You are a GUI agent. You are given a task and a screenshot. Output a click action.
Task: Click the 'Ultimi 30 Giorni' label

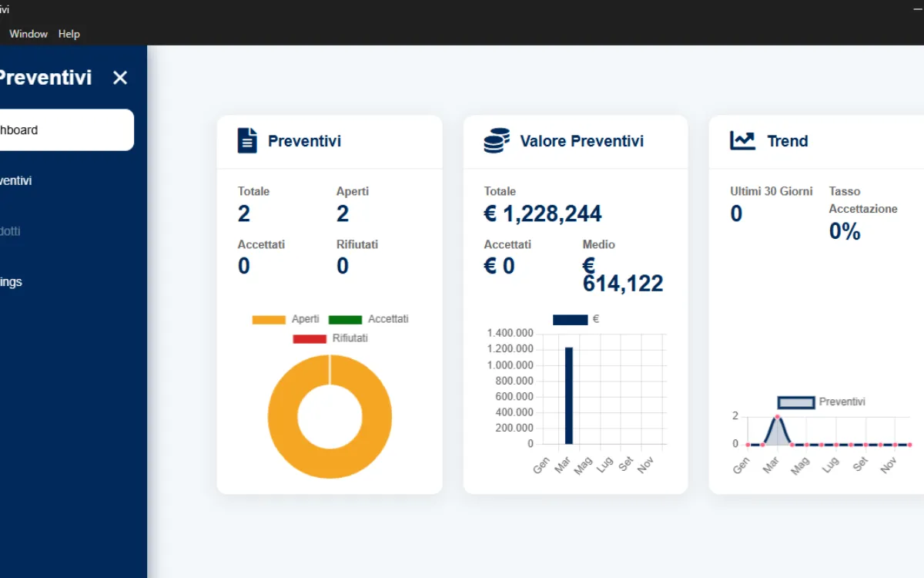(x=771, y=191)
